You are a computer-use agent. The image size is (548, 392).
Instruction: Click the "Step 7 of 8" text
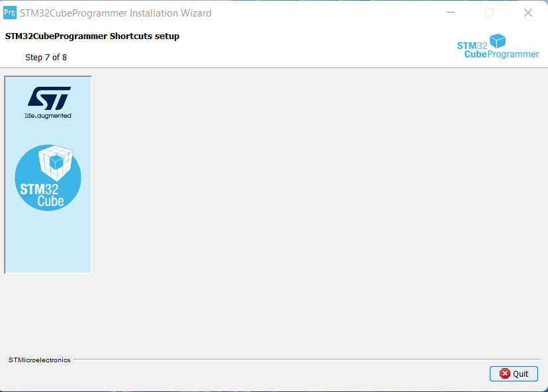[x=46, y=58]
